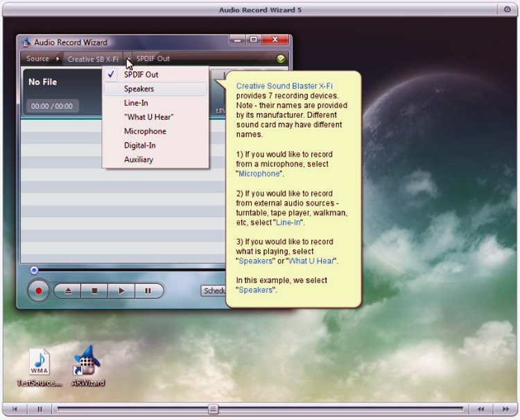Viewport: 520px width, 420px height.
Task: Select Line-In from the source menu
Action: (155, 103)
